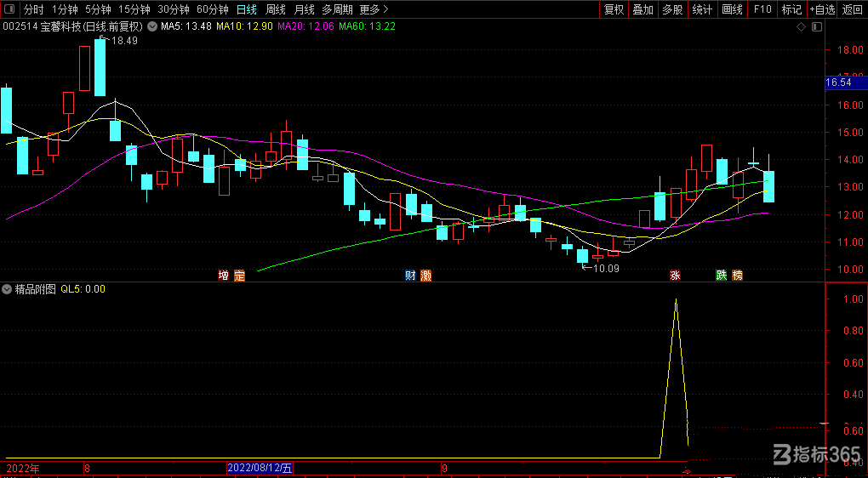Toggle the right info panel icon

[817, 26]
